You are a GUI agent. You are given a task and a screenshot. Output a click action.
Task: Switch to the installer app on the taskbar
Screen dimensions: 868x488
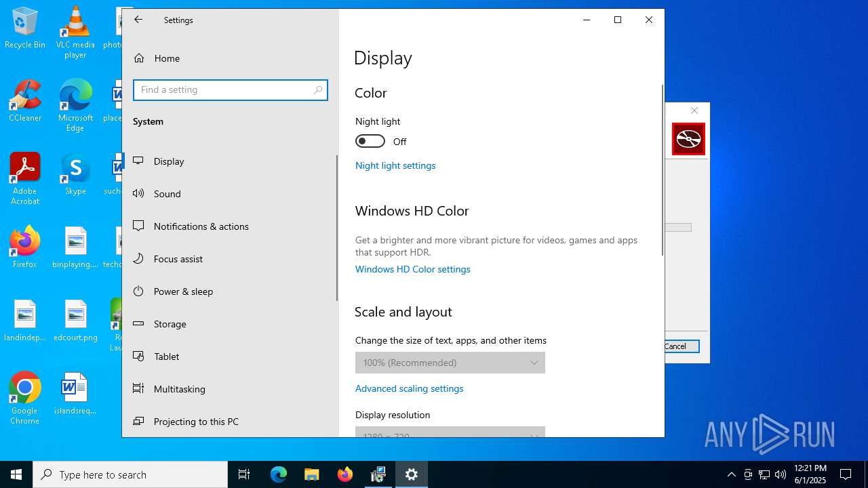coord(378,474)
